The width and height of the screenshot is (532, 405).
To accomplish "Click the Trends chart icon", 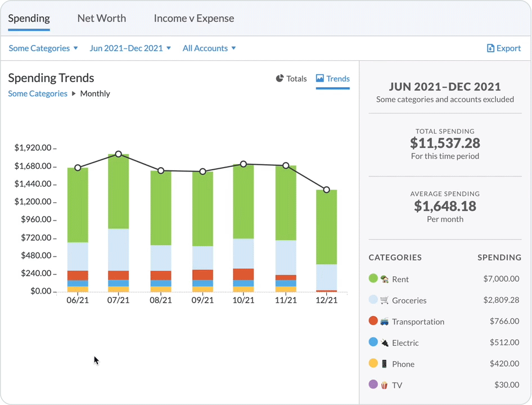I will [x=319, y=78].
